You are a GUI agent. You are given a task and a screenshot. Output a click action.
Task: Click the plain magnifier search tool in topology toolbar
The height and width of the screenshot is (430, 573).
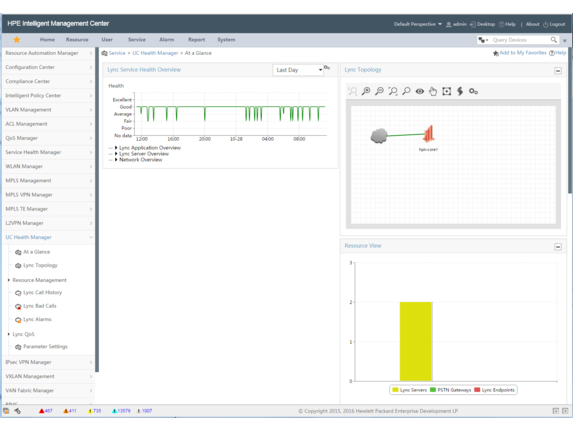tap(406, 91)
